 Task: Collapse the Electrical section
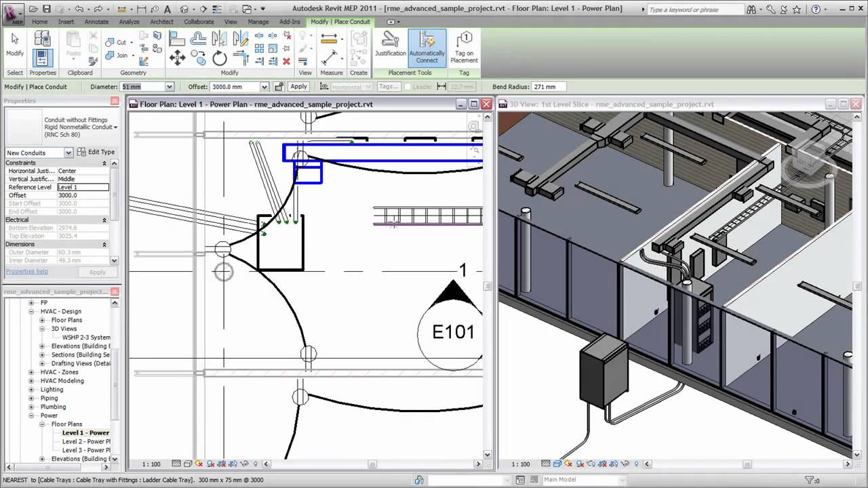pos(104,220)
